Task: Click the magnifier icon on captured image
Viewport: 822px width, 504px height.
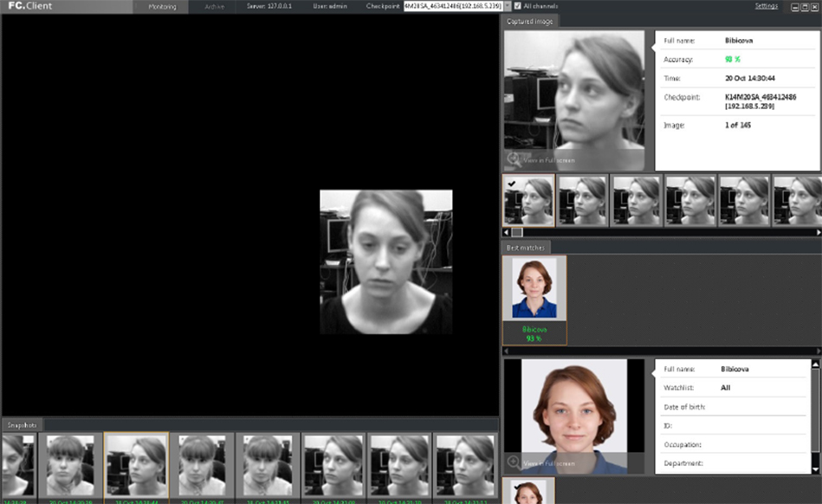Action: point(514,158)
